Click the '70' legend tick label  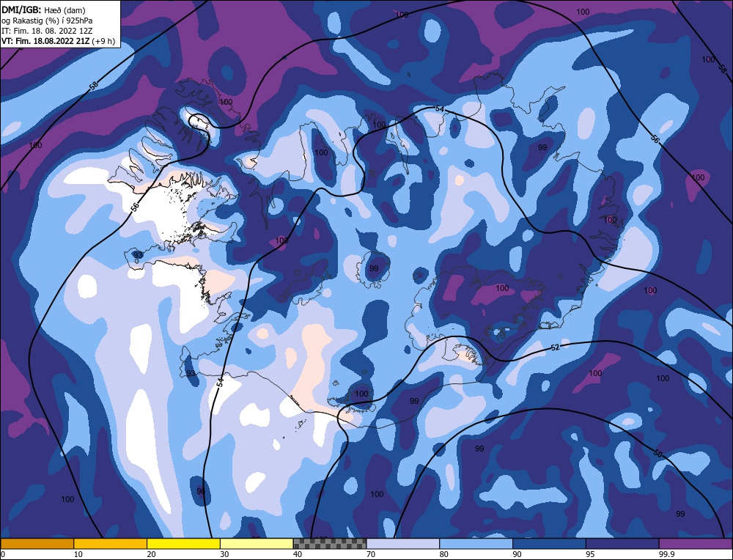[x=371, y=554]
